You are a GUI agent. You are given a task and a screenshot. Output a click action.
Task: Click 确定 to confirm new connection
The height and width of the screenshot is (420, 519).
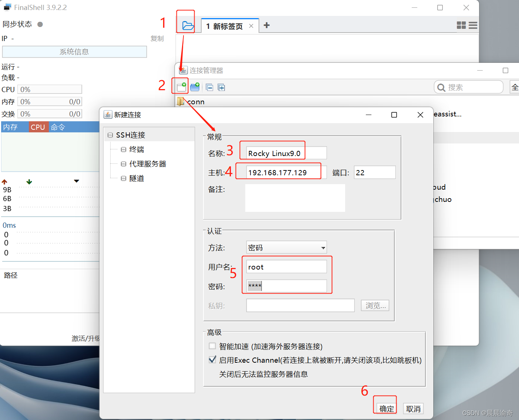click(386, 409)
